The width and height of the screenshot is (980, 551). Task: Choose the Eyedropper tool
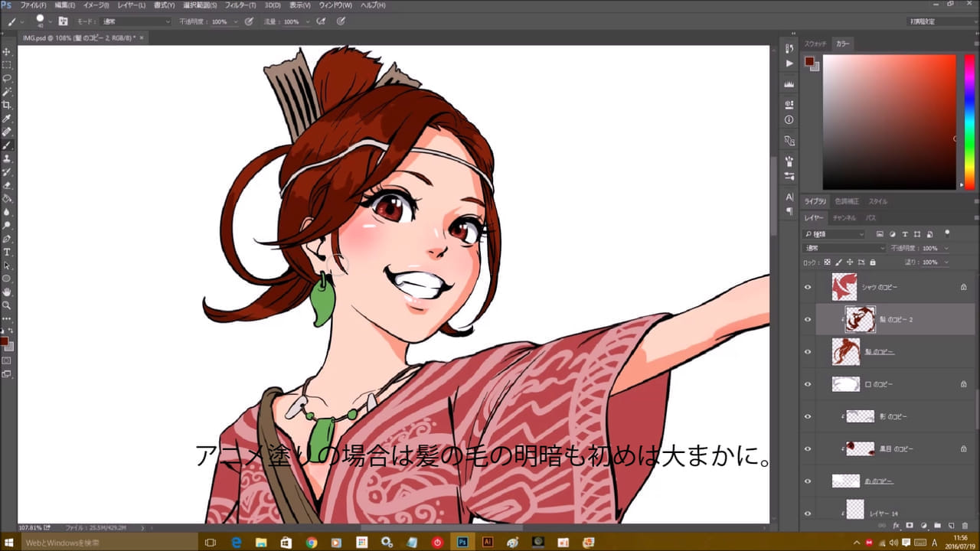[x=7, y=119]
